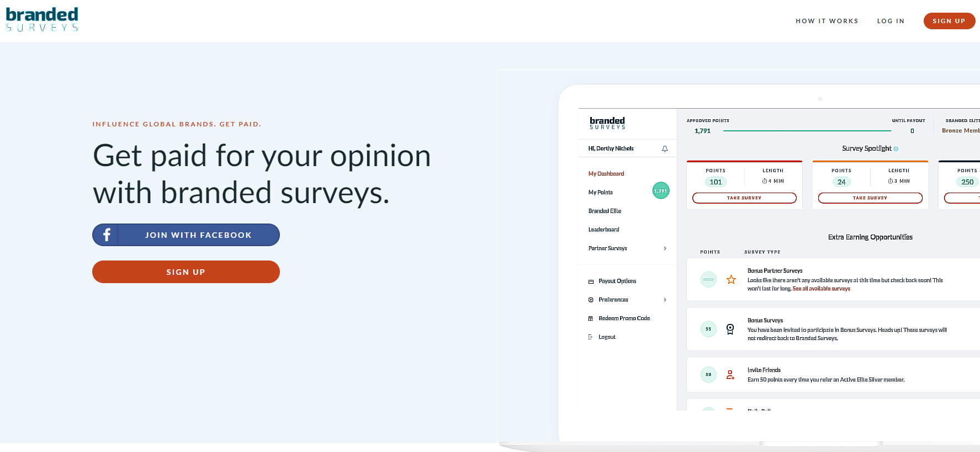The image size is (980, 452).
Task: Click the 1,791 points badge beside My Points
Action: coord(661,190)
